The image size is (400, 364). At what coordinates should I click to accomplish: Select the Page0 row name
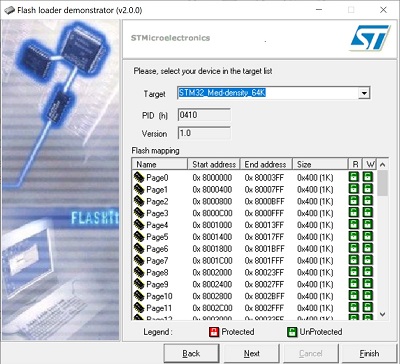click(157, 178)
